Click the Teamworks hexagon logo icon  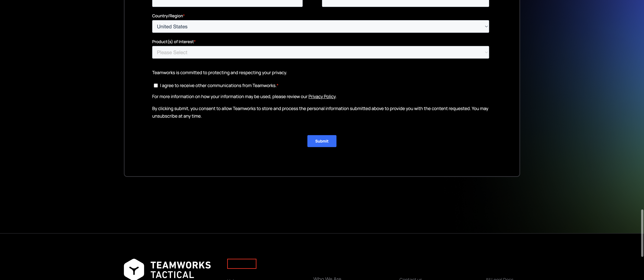pyautogui.click(x=134, y=269)
